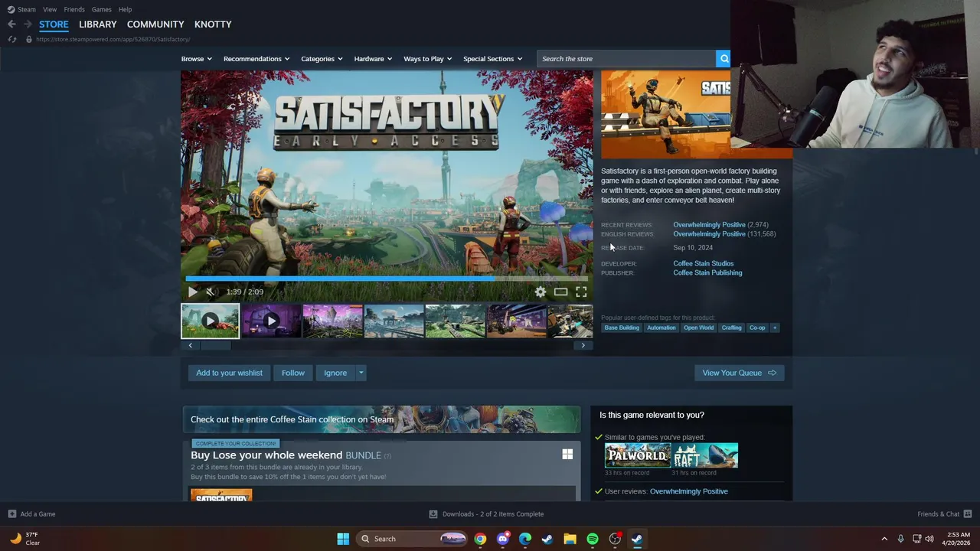The width and height of the screenshot is (980, 551).
Task: Unmute the trailer audio
Action: (211, 292)
